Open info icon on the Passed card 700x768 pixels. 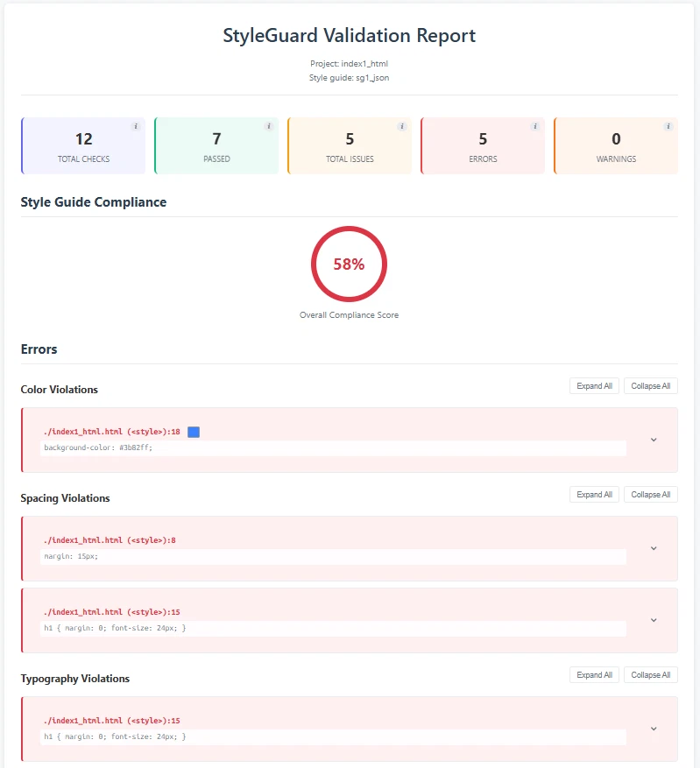[x=268, y=125]
